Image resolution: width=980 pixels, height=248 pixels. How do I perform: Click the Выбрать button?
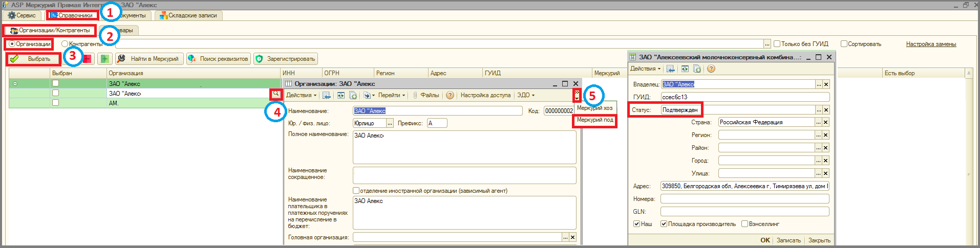click(33, 59)
